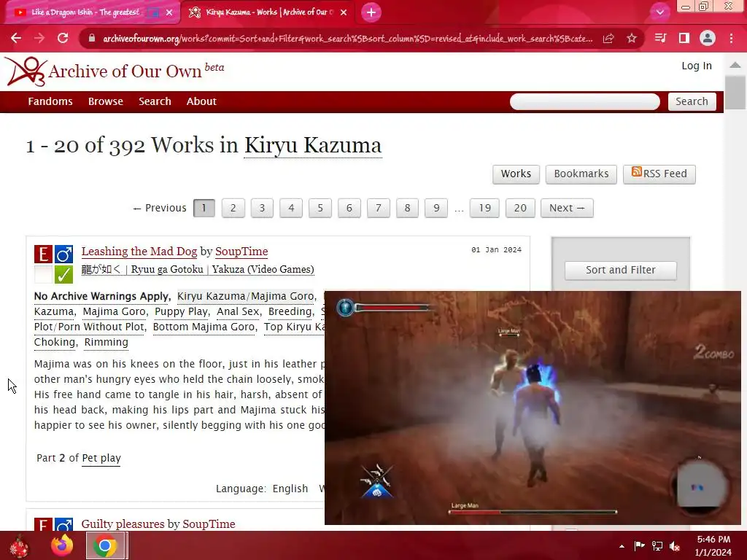Open the Fandoms menu

(50, 101)
